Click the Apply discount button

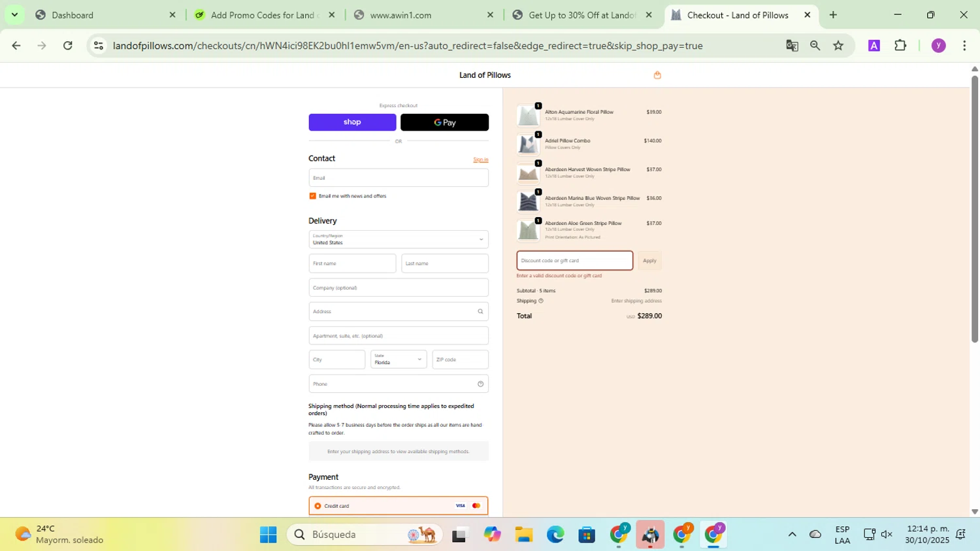click(649, 261)
